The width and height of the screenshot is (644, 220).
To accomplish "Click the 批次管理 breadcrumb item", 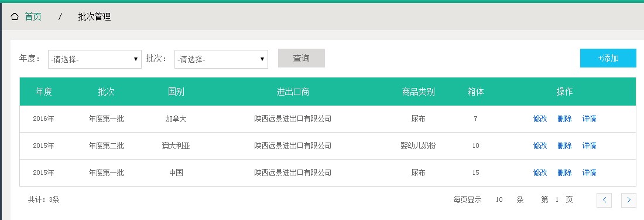I will (x=94, y=17).
